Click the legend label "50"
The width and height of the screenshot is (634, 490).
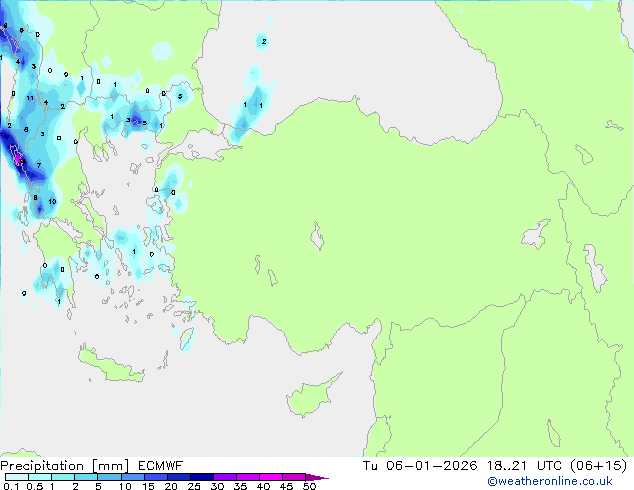(309, 486)
